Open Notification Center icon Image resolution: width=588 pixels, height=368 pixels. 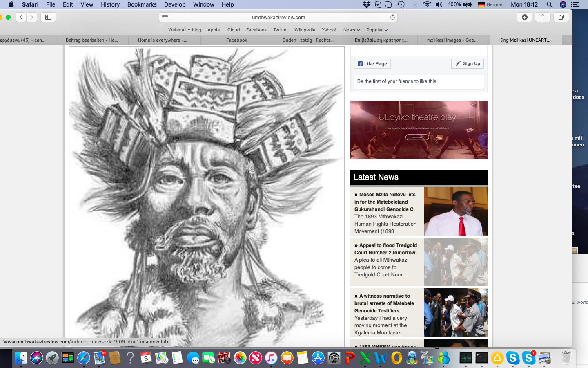[x=575, y=4]
